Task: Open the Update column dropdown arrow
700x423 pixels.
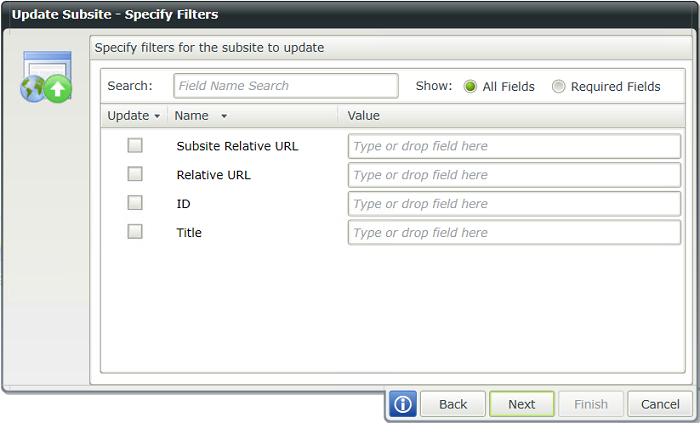Action: pos(157,117)
